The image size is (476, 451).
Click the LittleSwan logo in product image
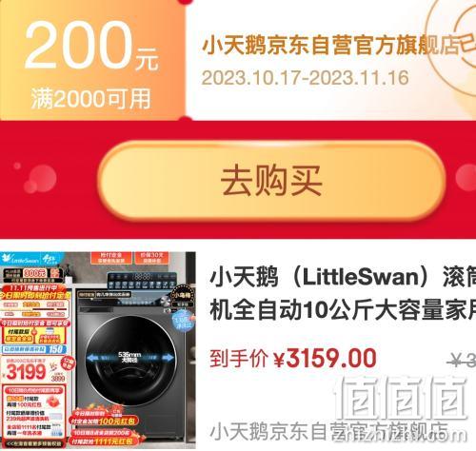pyautogui.click(x=22, y=260)
